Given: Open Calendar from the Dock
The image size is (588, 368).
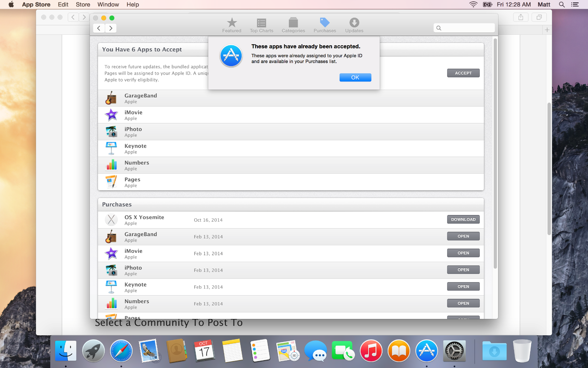Looking at the screenshot, I should tap(204, 351).
